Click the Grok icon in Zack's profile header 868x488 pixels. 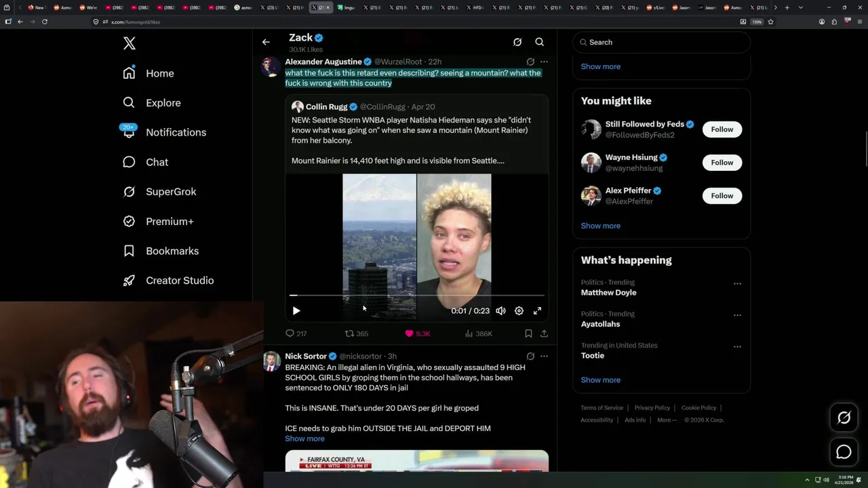517,42
